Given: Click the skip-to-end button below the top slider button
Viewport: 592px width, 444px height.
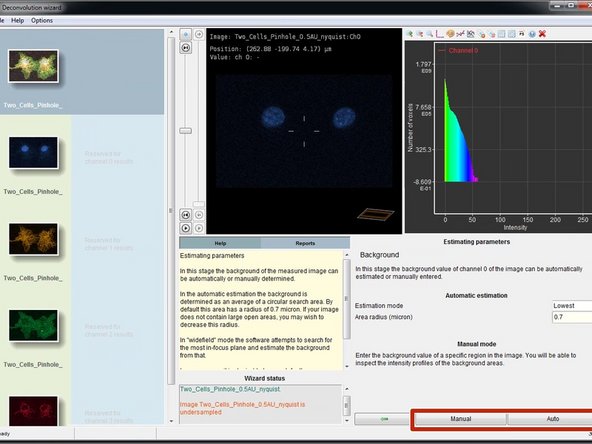Looking at the screenshot, I should [185, 48].
